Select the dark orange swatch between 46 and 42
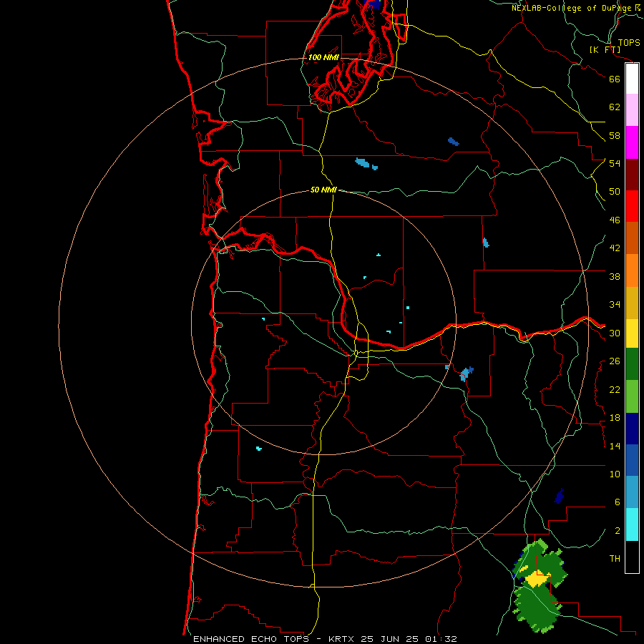Screen dimensions: 644x644 tap(632, 238)
